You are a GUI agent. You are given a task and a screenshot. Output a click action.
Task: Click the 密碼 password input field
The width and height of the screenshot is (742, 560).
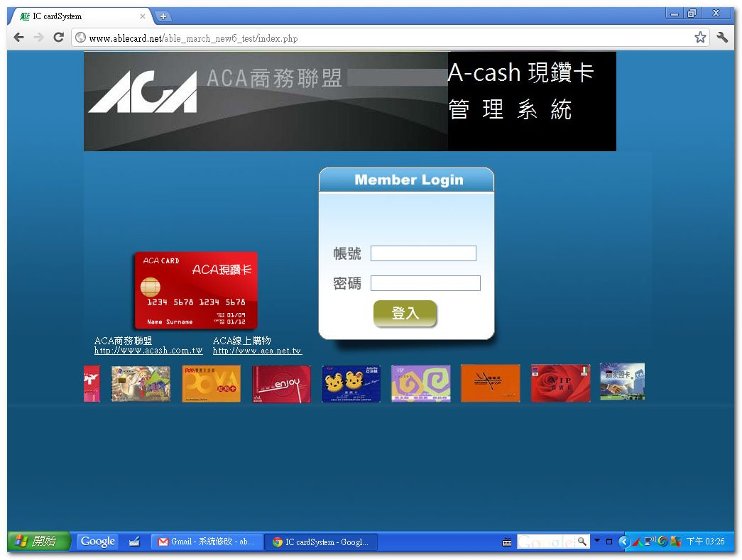click(425, 283)
